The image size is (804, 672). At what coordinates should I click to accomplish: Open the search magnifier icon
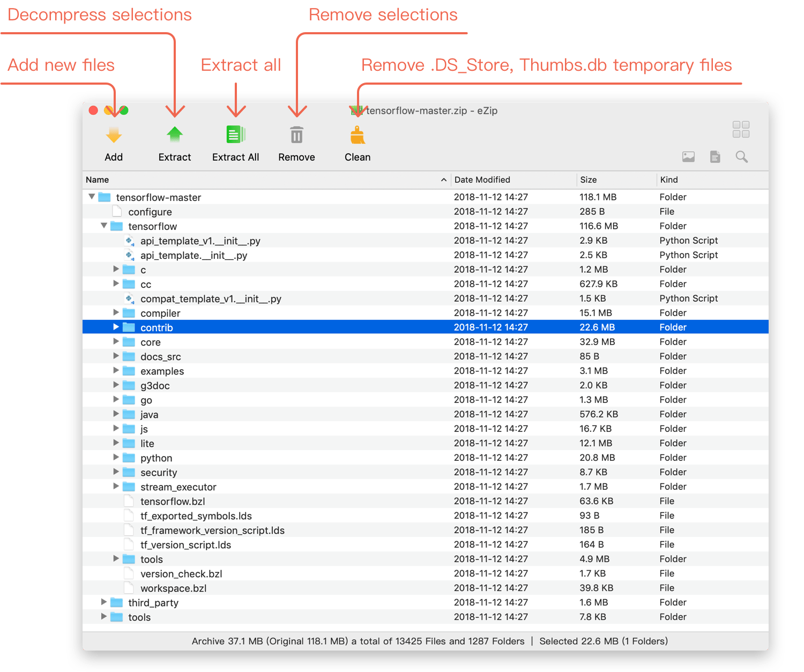[x=742, y=156]
